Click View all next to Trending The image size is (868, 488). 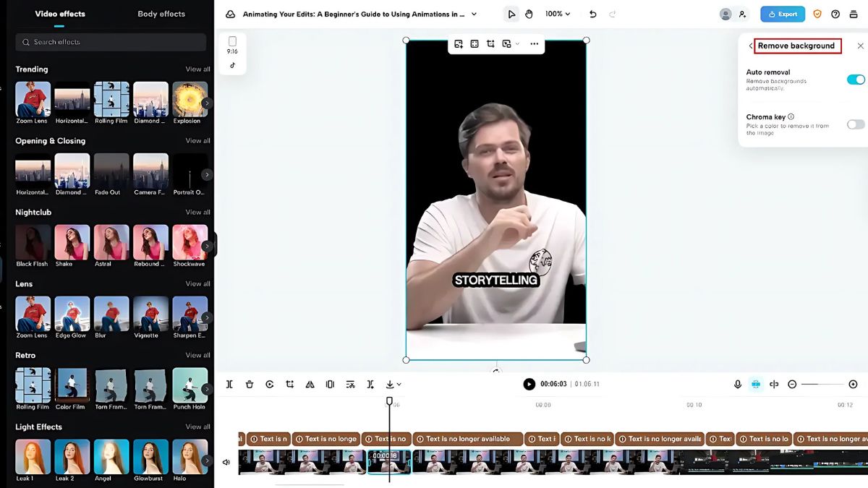(x=198, y=69)
